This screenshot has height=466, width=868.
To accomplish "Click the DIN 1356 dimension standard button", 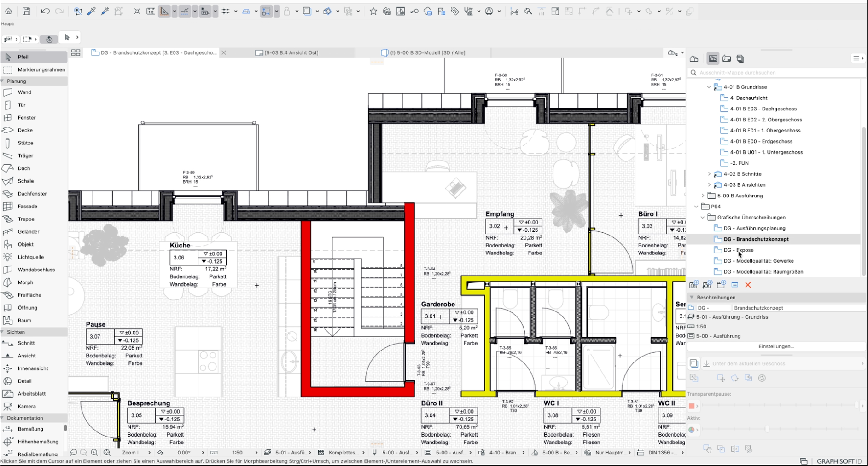I will pos(661,453).
